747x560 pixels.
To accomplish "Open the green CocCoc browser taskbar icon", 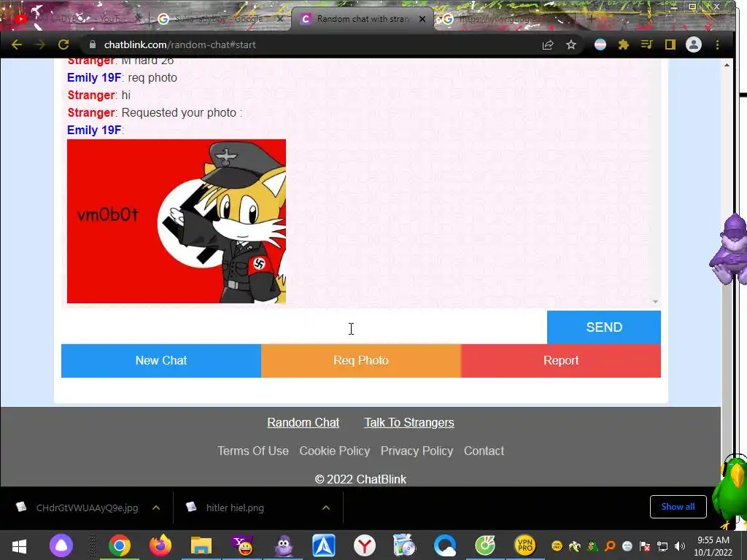I will click(485, 545).
